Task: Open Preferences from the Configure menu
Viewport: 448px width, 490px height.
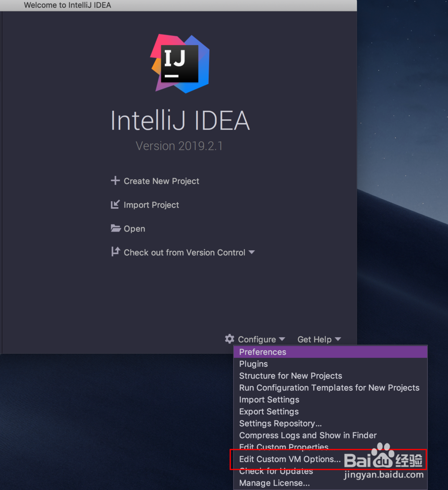Action: click(x=262, y=352)
